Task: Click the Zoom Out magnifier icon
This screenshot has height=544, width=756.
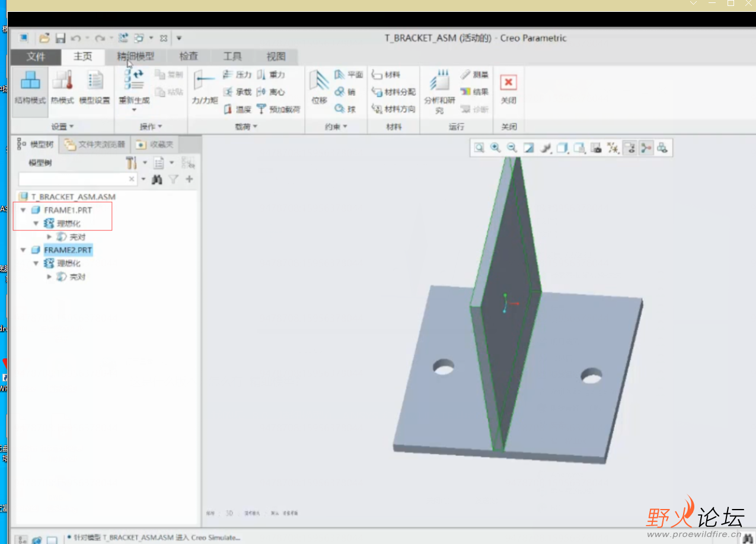Action: click(x=512, y=148)
